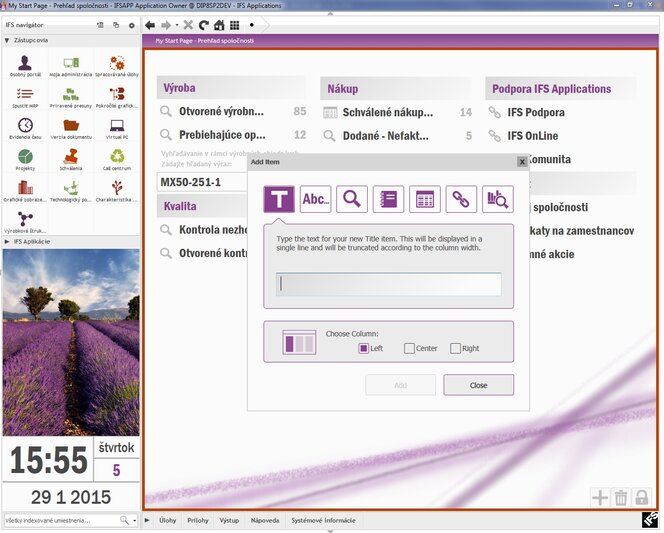The width and height of the screenshot is (664, 533).
Task: Click the navigator tree view icon
Action: click(x=100, y=25)
